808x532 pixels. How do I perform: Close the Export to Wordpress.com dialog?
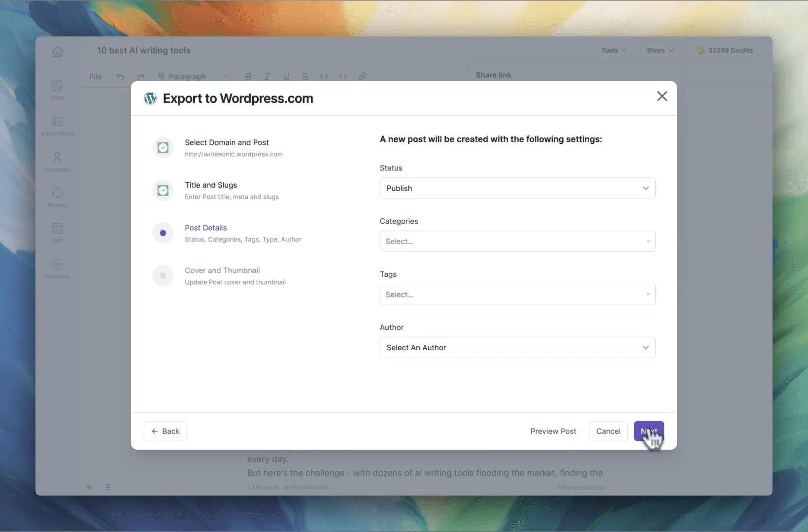(662, 97)
